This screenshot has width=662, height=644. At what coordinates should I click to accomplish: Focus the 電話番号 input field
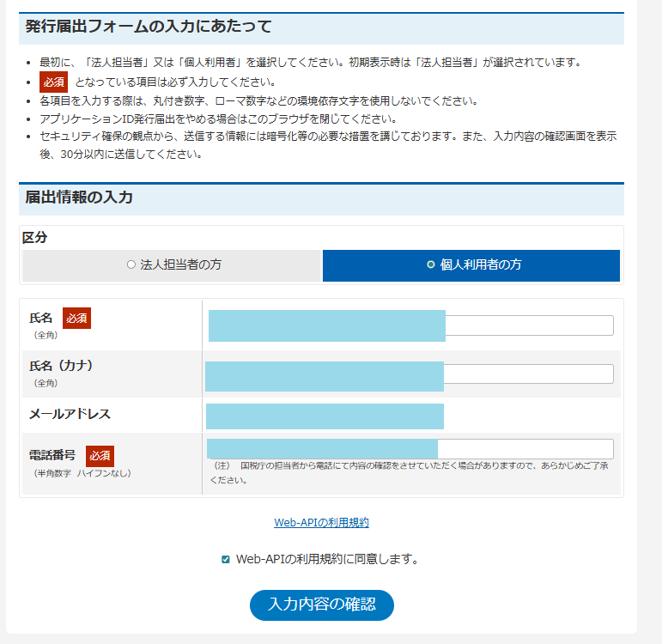pos(410,449)
